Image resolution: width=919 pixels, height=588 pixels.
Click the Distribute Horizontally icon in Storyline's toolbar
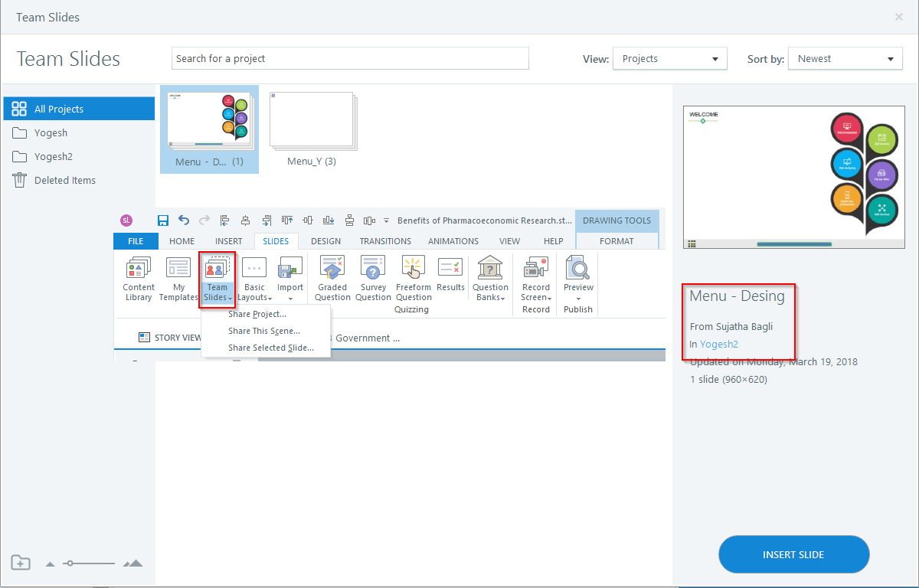point(369,220)
